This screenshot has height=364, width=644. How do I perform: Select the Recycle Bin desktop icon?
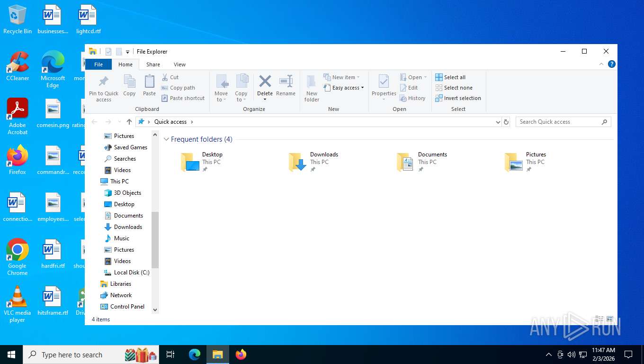click(18, 20)
